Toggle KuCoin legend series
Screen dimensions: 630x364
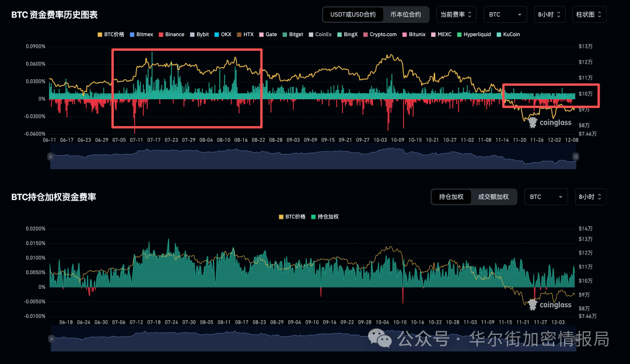pyautogui.click(x=508, y=34)
